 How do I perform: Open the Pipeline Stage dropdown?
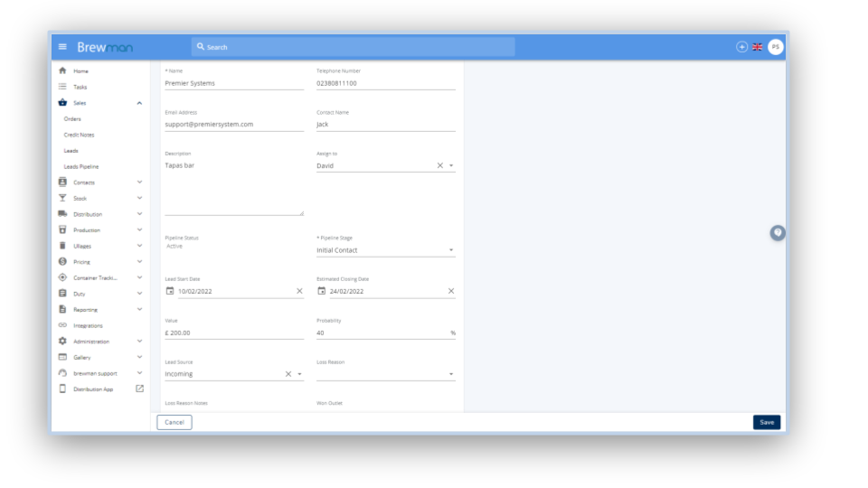pos(386,250)
